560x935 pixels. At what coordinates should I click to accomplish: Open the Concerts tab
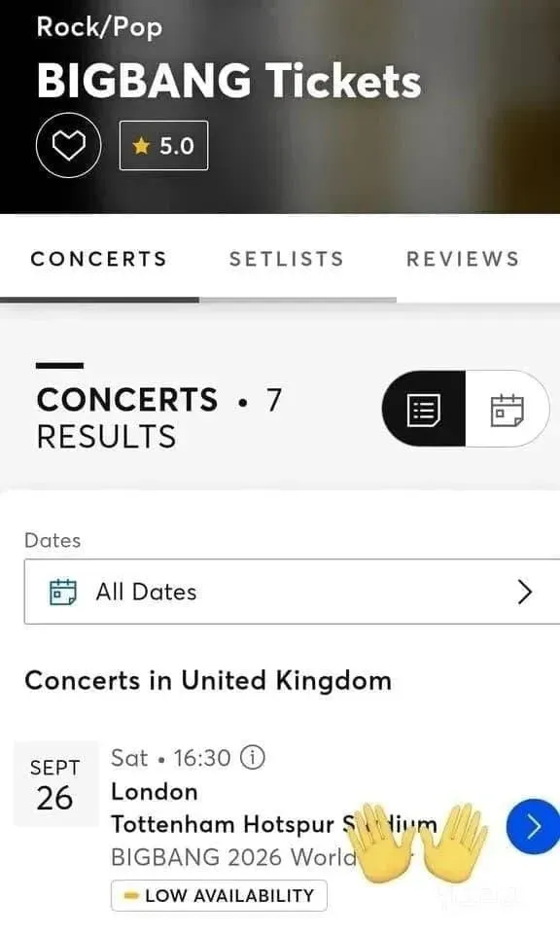(99, 259)
